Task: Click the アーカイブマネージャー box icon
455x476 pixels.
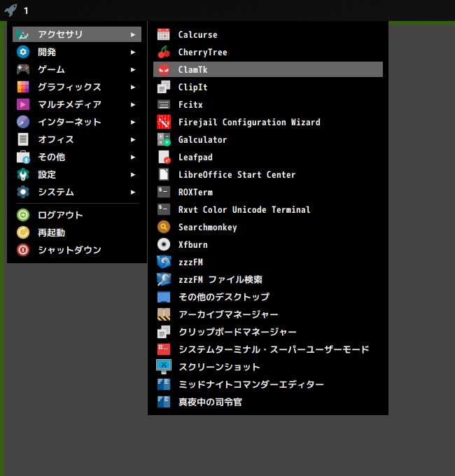Action: tap(164, 314)
